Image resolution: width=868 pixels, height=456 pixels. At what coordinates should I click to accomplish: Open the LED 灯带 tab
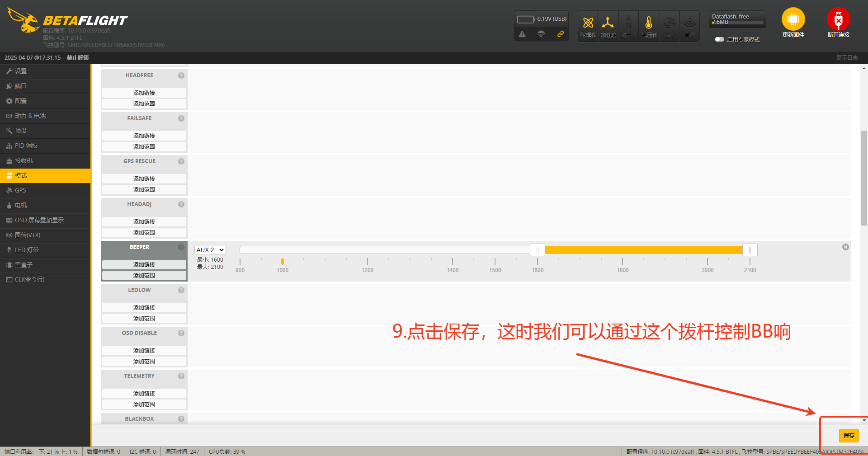click(45, 250)
